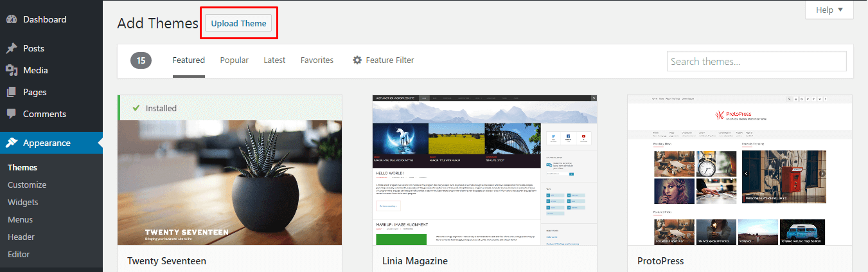Screen dimensions: 868x272
Task: Open the Header submenu link
Action: point(21,237)
